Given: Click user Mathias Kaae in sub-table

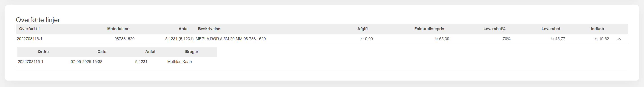Looking at the screenshot, I should pos(179,62).
